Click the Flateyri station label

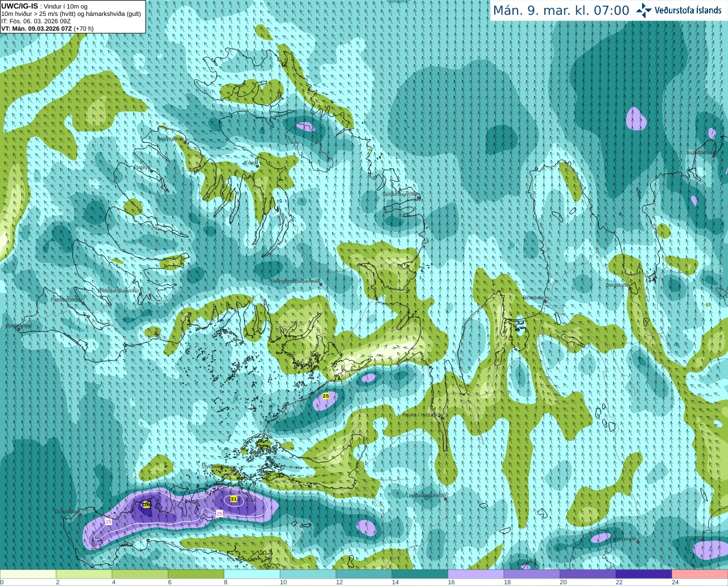click(142, 167)
